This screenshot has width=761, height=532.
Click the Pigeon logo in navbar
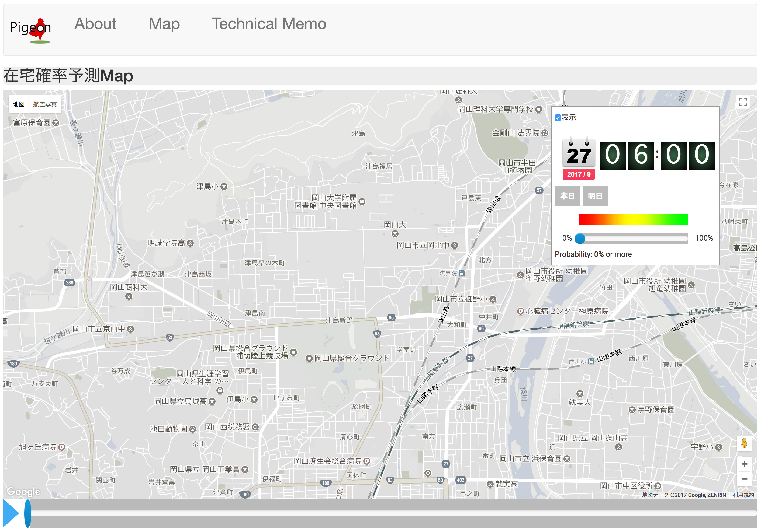(30, 30)
